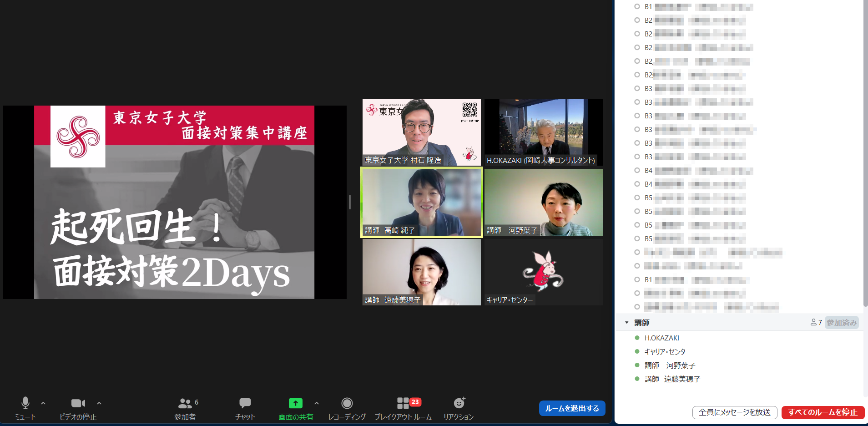
Task: Collapse the 講師 room list
Action: pyautogui.click(x=626, y=323)
